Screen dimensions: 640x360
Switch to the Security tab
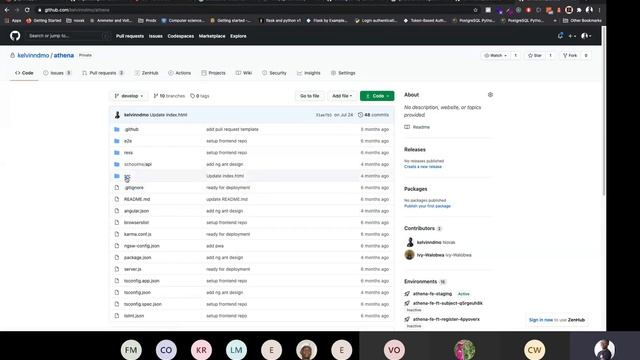[x=274, y=73]
